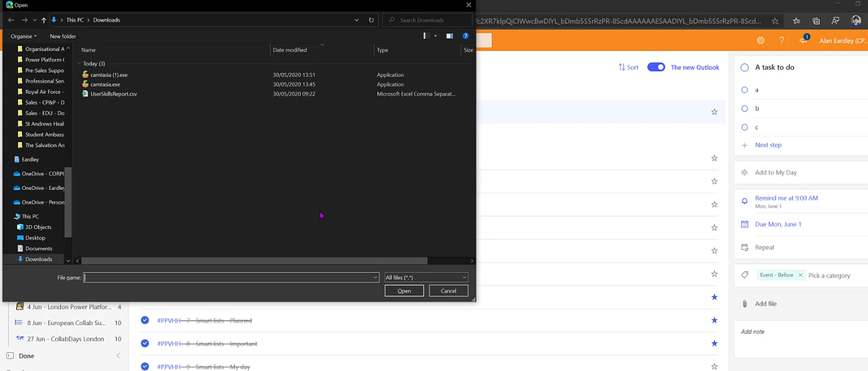The height and width of the screenshot is (371, 868).
Task: Uncheck completed #PPVHH 9 Smart lists My day
Action: (145, 366)
